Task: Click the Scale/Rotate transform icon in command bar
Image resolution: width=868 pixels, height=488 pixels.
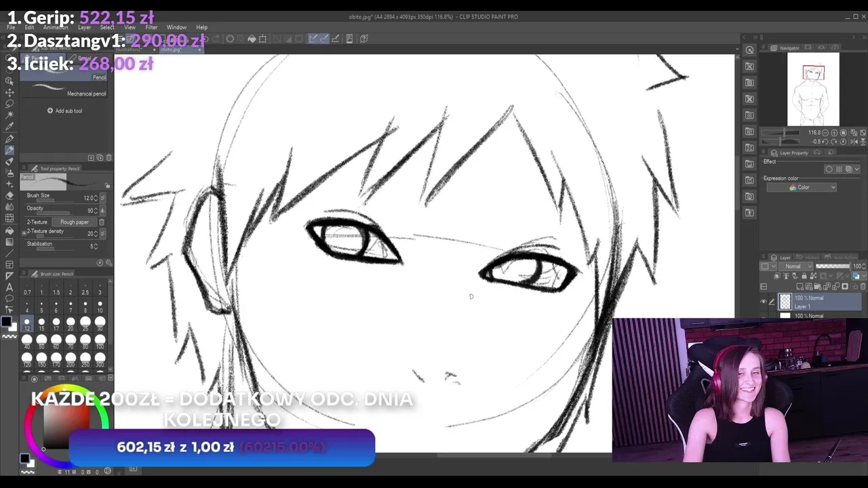Action: click(262, 39)
